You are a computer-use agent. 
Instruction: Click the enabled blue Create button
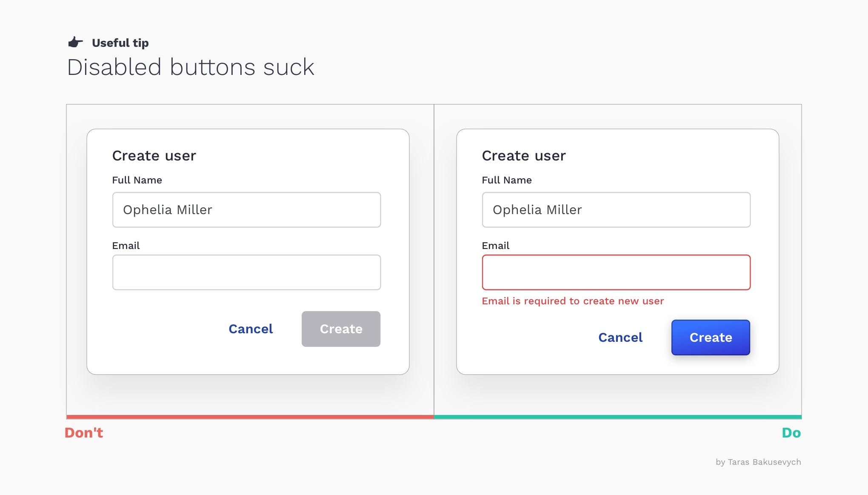710,337
